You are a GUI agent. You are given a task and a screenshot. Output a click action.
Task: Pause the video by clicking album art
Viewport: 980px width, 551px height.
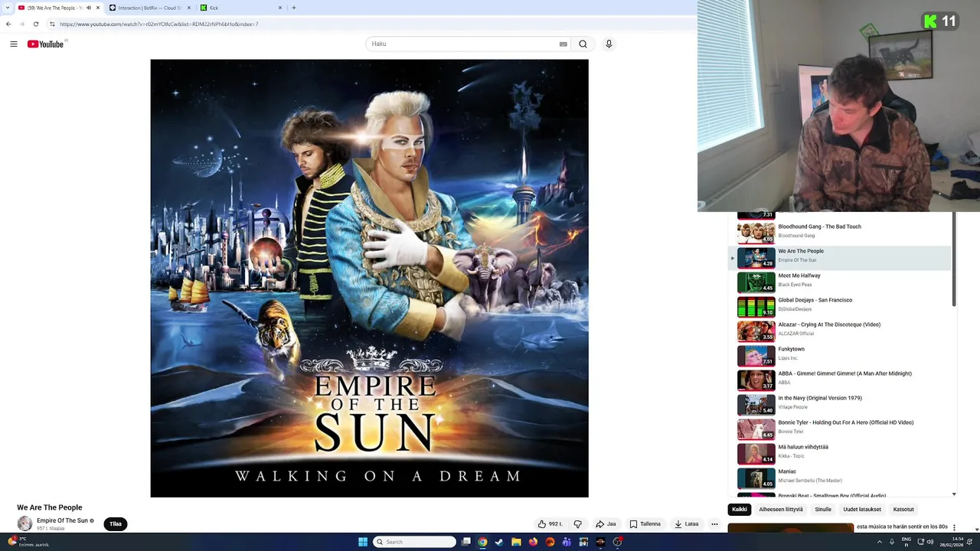pos(369,279)
